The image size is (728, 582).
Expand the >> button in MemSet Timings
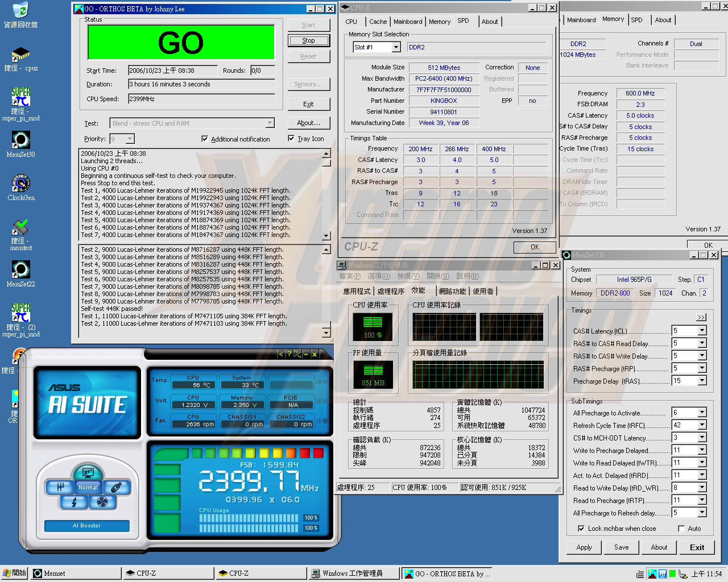click(701, 317)
